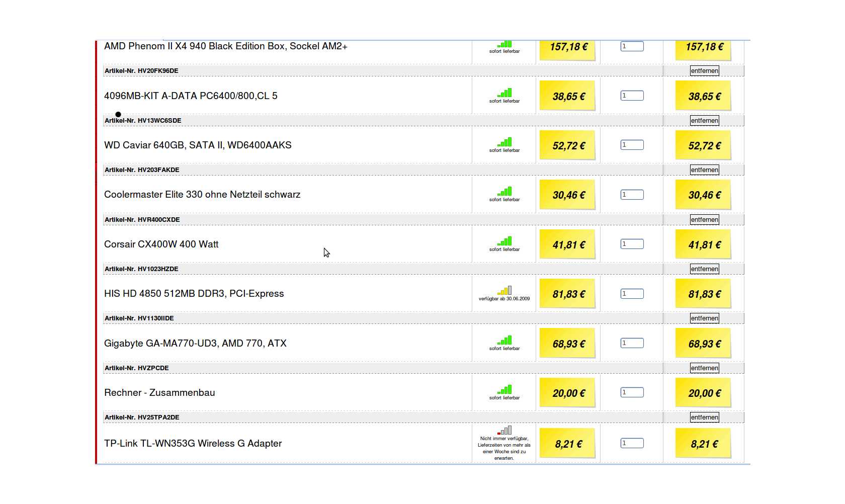This screenshot has height=504, width=845.
Task: Click unit price 81,83 € of HIS HD 4850
Action: [568, 294]
